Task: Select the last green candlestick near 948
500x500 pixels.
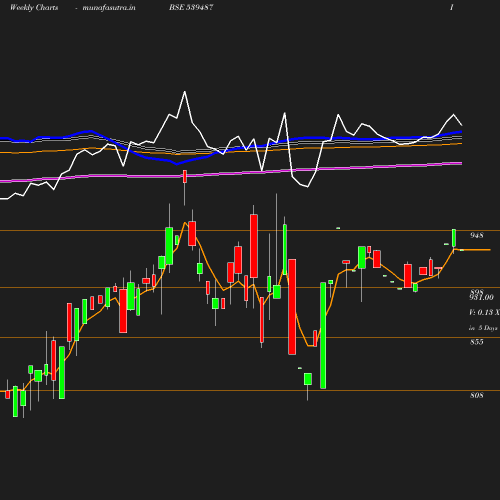Action: coord(454,238)
